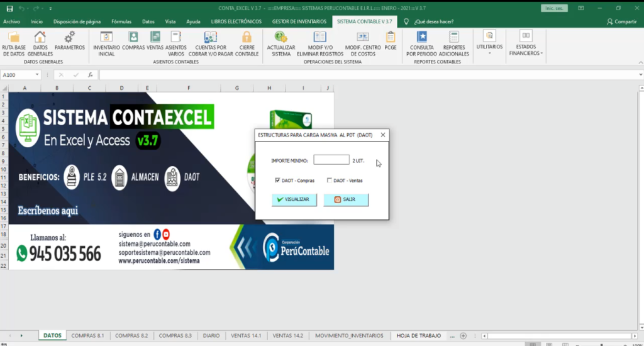Image resolution: width=644 pixels, height=346 pixels.
Task: Open the Fórmulas ribbon tab
Action: click(121, 21)
